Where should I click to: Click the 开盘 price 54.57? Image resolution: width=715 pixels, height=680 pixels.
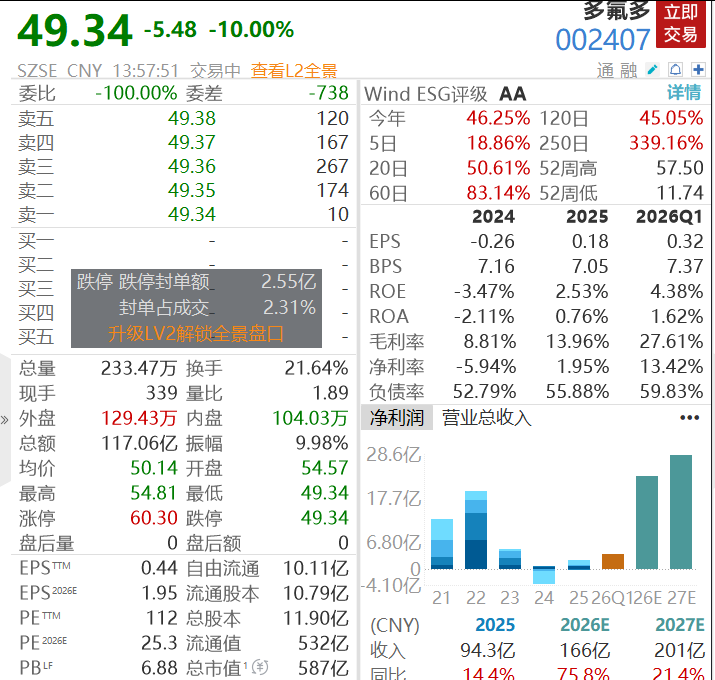click(x=325, y=468)
